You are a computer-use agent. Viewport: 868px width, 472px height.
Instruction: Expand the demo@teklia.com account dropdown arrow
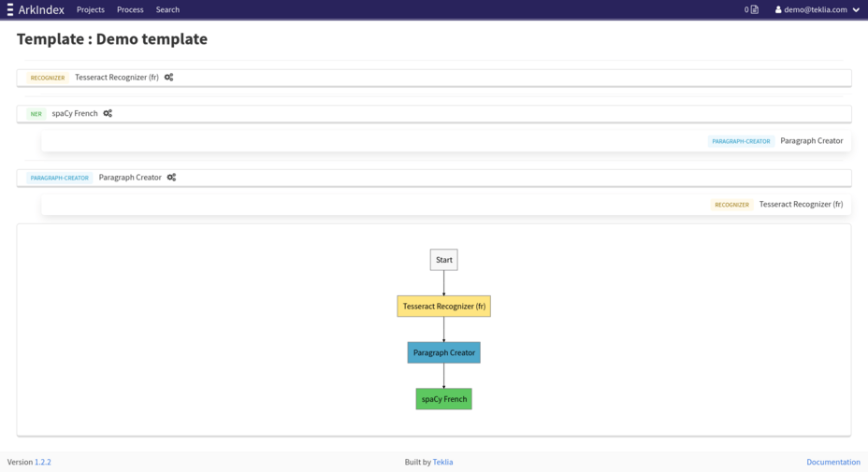(x=856, y=9)
